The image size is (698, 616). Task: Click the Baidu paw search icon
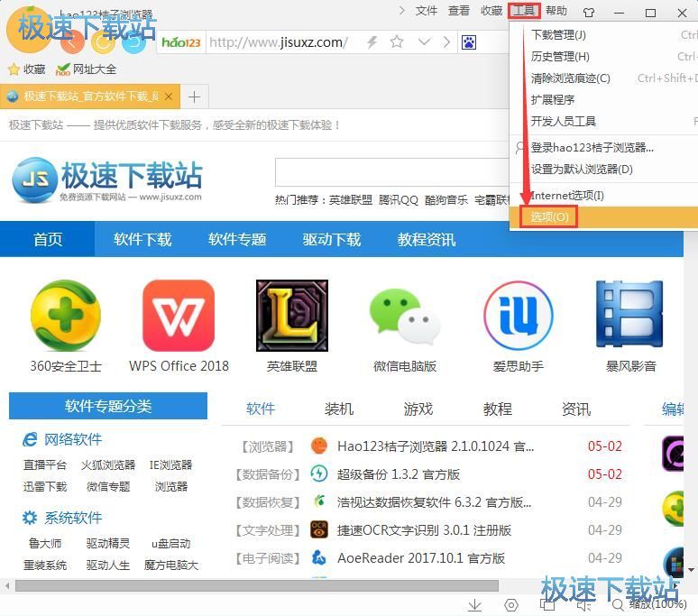coord(469,42)
